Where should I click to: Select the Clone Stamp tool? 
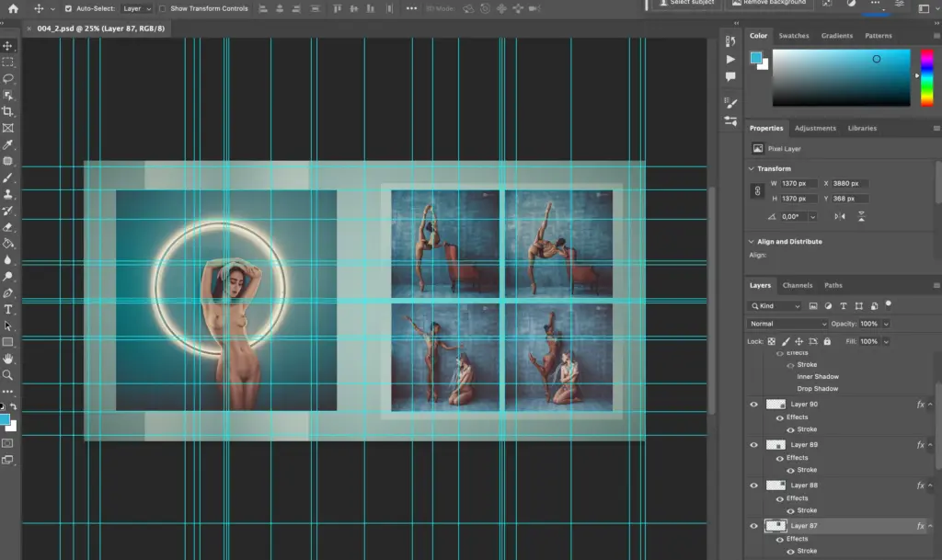pyautogui.click(x=7, y=194)
